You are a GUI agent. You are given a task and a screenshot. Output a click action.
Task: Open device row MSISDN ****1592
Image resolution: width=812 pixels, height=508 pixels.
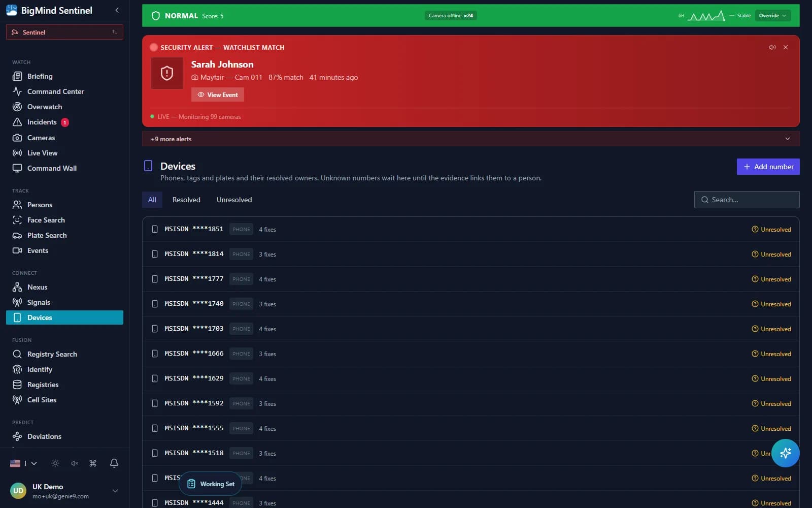(470, 403)
